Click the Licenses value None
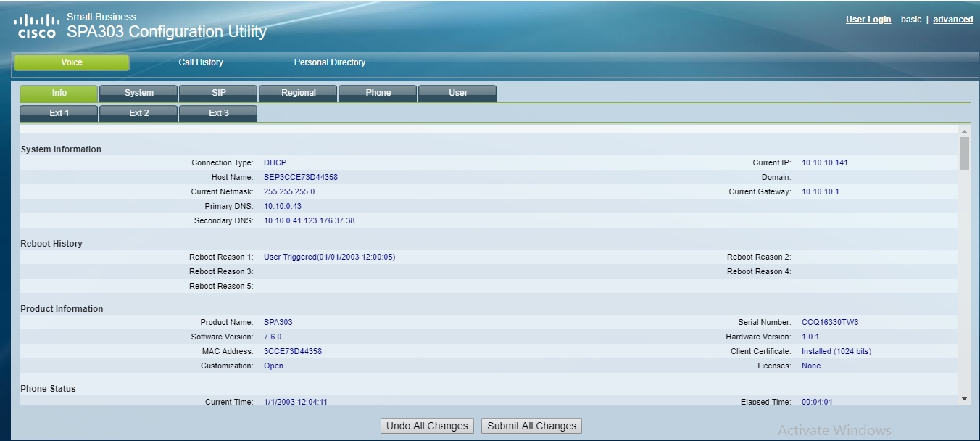This screenshot has height=441, width=980. pyautogui.click(x=811, y=366)
